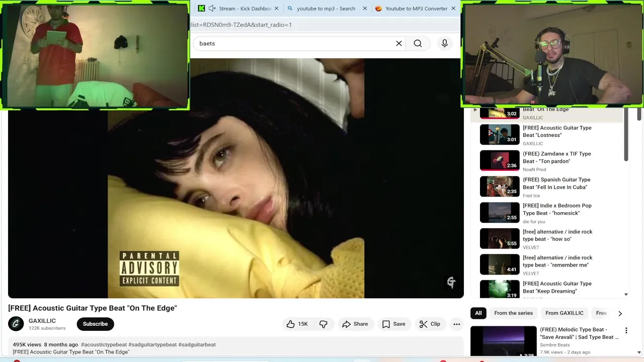Click the channel watermark on the video
The width and height of the screenshot is (644, 362).
click(451, 283)
